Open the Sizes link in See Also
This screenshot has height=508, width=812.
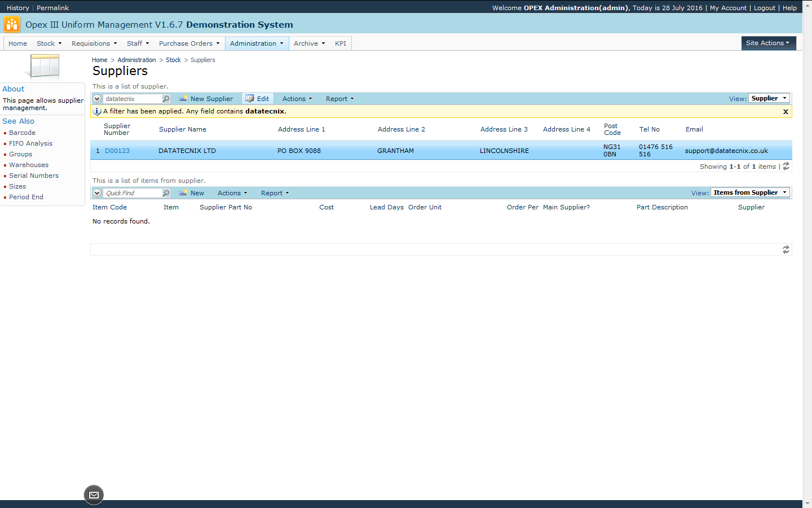coord(17,186)
